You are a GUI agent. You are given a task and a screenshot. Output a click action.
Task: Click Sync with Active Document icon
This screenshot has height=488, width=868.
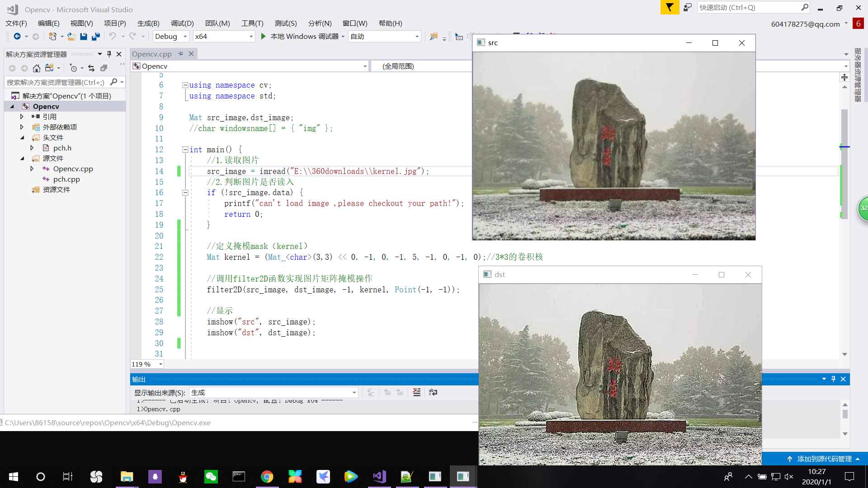(x=91, y=68)
